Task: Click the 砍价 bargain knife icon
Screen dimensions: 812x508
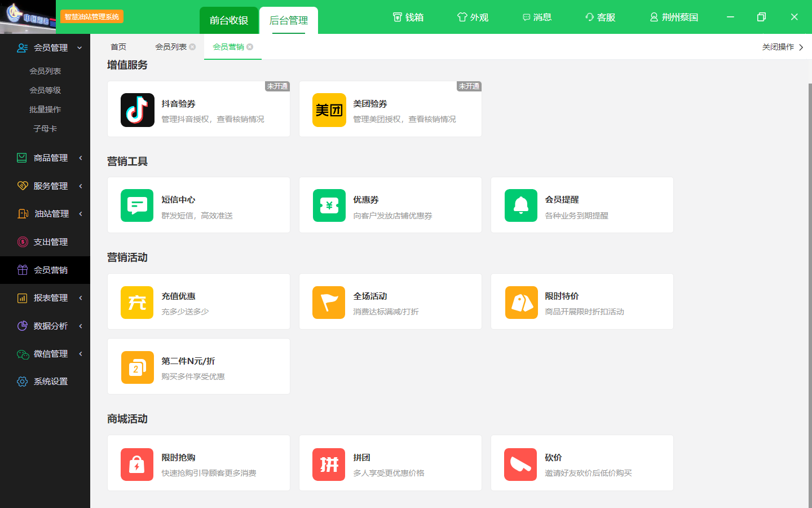Action: [x=520, y=465]
